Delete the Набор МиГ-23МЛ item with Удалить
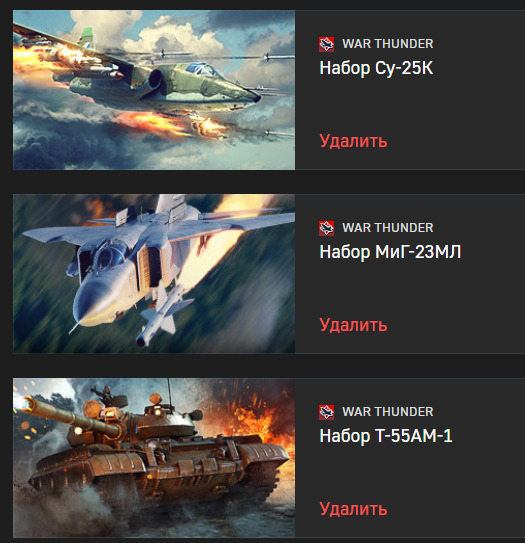 [x=353, y=325]
